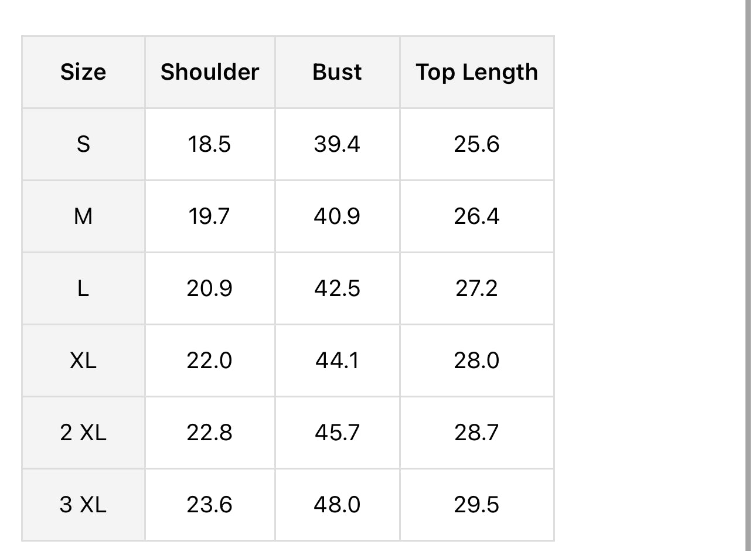Screen dimensions: 756x551
Task: Click the Size column header
Action: 83,72
